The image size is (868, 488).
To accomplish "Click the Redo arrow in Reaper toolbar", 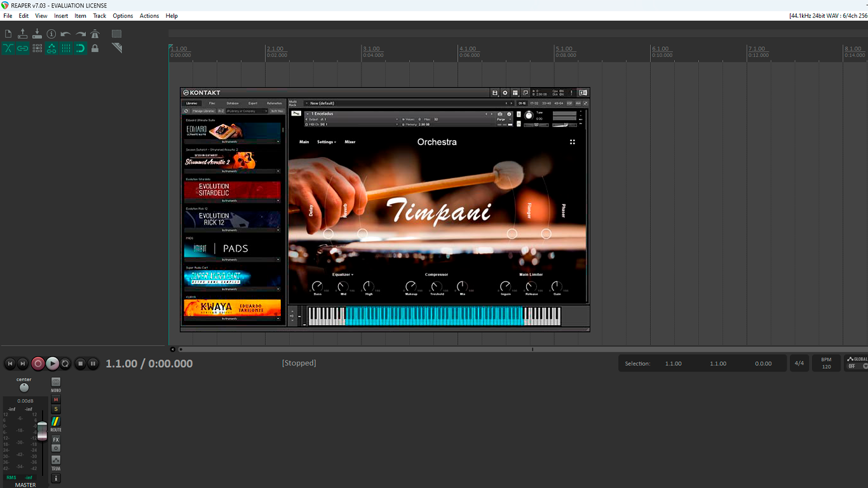I will click(x=81, y=34).
